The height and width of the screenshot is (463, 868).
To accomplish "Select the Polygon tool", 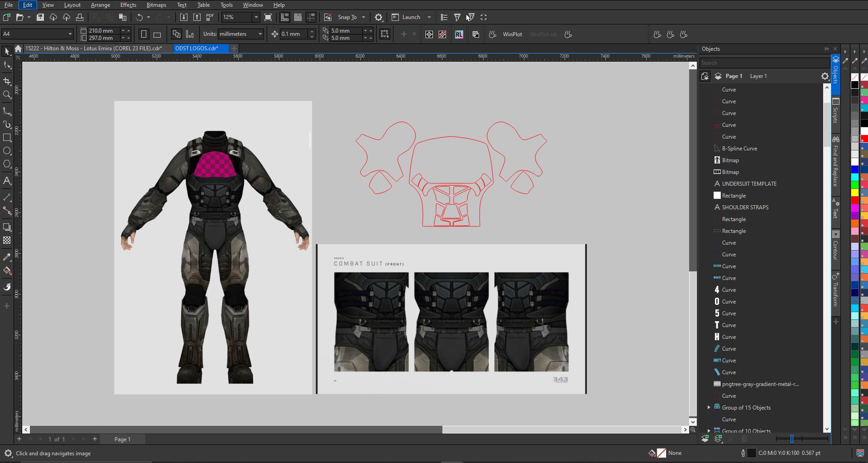I will tap(7, 164).
